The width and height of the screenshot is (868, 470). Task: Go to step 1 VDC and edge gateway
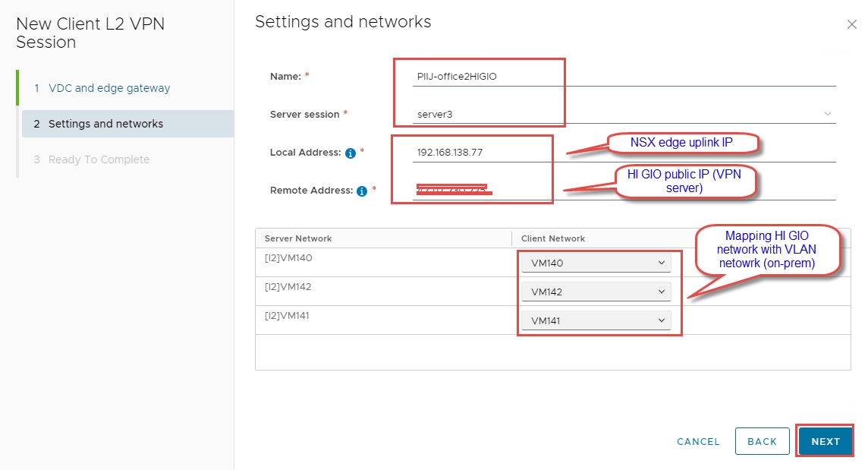click(109, 88)
